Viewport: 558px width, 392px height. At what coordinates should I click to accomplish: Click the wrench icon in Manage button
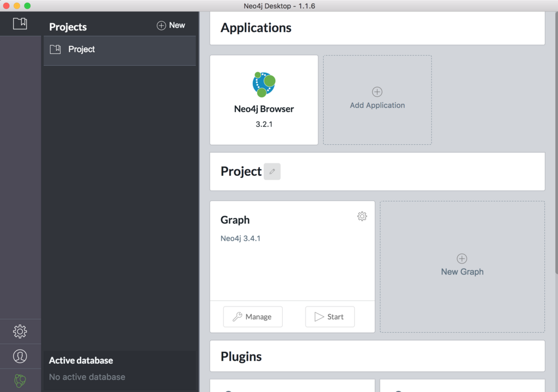coord(238,316)
